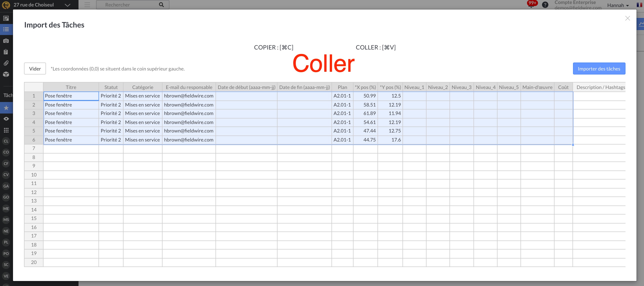Select the Date de début column header

click(246, 87)
